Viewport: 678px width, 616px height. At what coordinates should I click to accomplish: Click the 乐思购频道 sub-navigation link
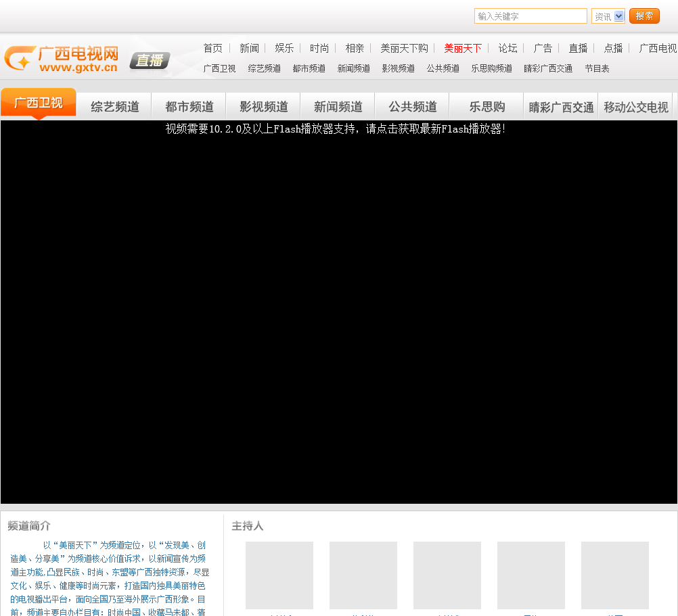point(492,69)
